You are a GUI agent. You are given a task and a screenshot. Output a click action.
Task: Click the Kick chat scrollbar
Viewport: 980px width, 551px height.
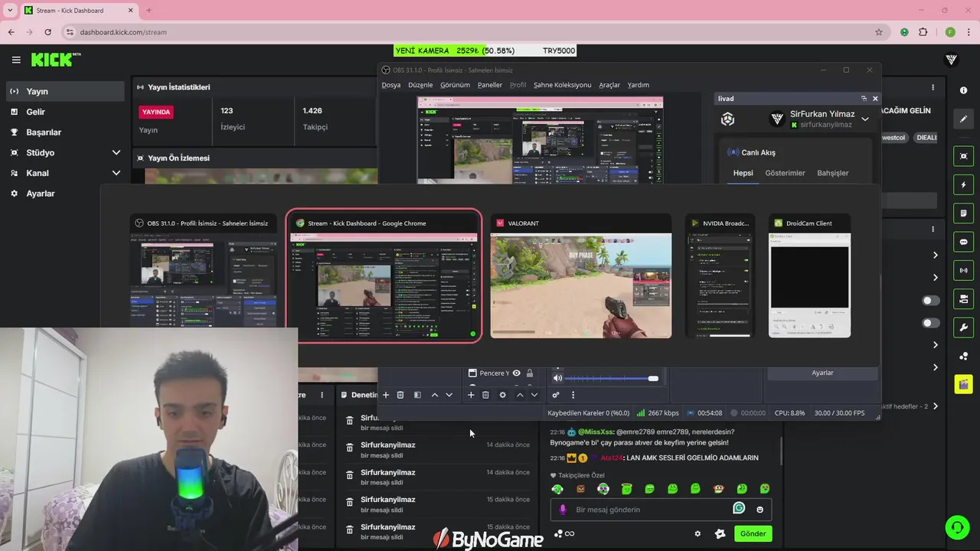(x=782, y=451)
